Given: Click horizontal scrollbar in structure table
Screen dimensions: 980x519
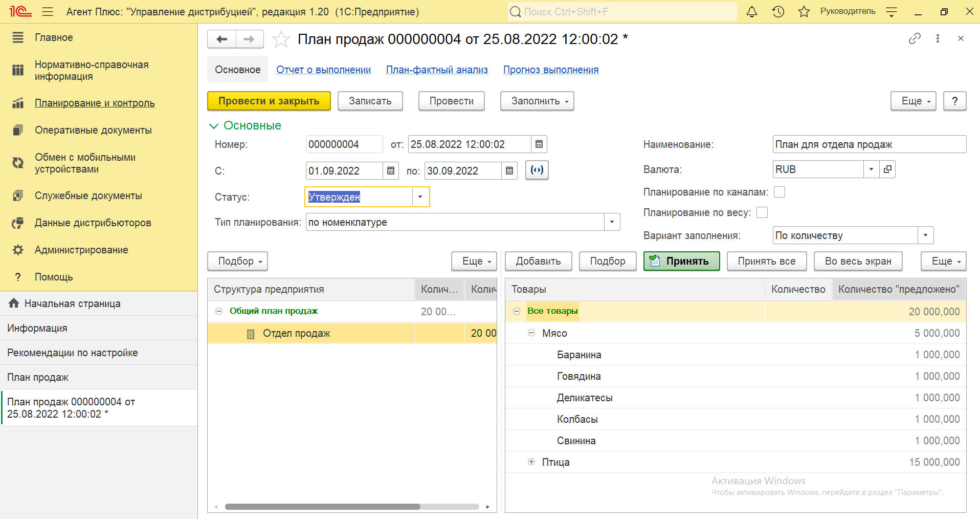Looking at the screenshot, I should point(322,507).
